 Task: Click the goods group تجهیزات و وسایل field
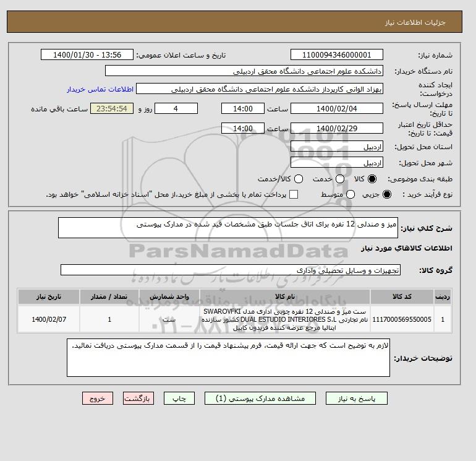pos(231,270)
